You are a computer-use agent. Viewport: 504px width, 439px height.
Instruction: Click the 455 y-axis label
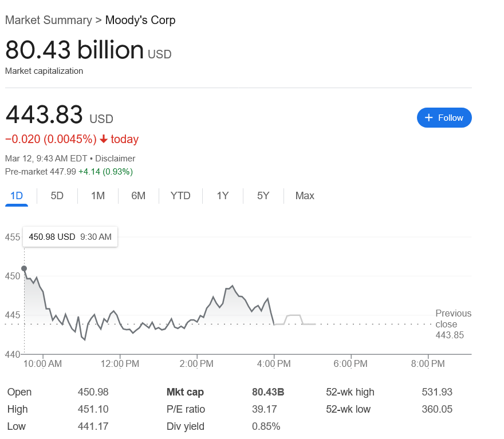[x=13, y=237]
